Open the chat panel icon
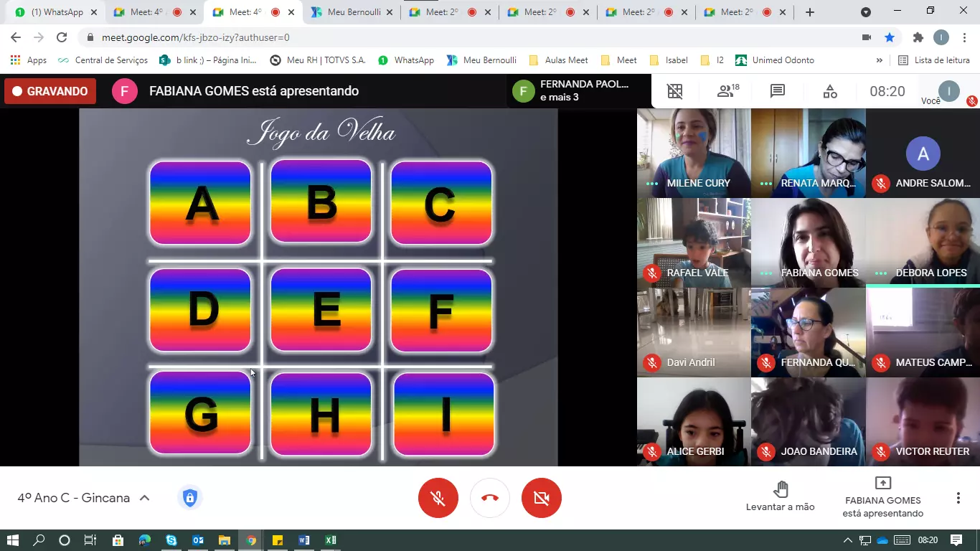The image size is (980, 551). [778, 91]
